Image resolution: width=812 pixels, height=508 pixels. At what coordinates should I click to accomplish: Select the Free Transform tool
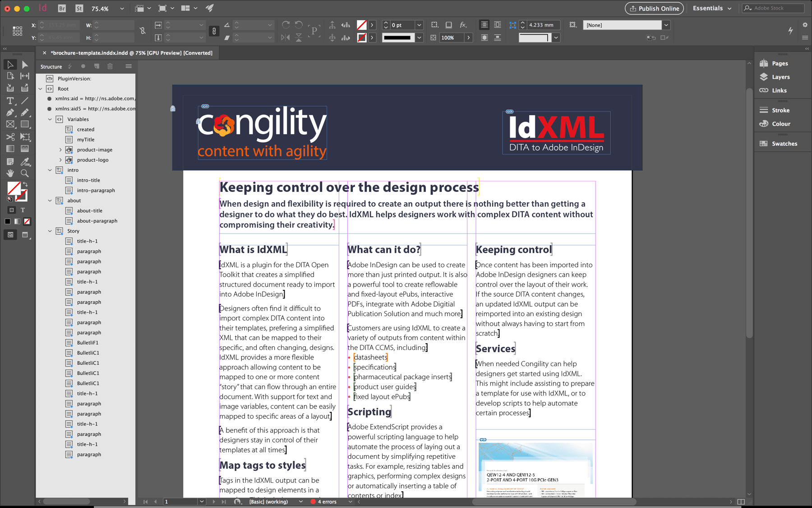(25, 136)
